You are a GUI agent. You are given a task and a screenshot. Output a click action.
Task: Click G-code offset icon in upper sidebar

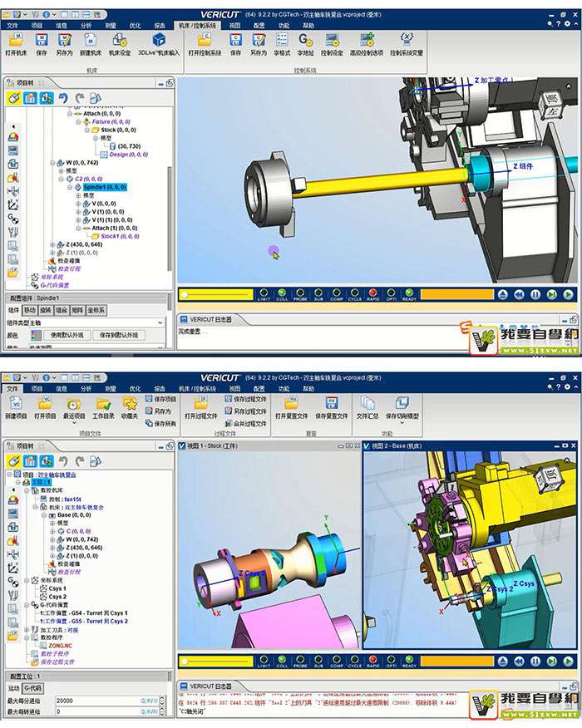[13, 219]
